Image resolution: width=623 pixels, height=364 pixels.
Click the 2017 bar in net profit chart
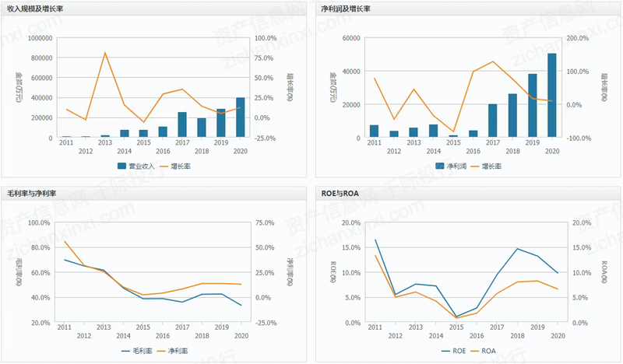[x=493, y=121]
